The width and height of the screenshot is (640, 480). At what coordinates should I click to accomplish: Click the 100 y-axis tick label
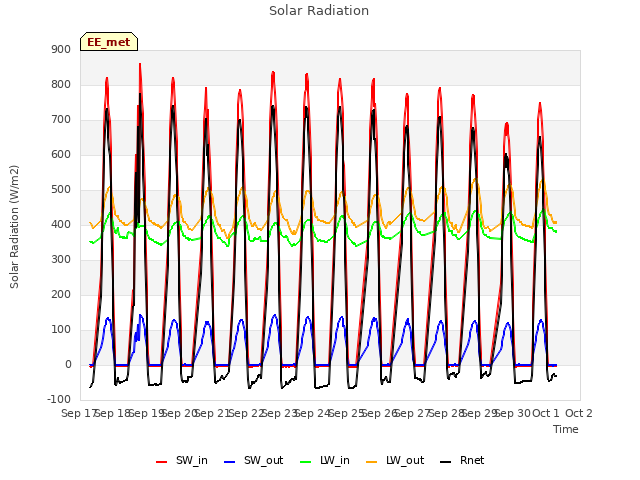[x=61, y=329]
